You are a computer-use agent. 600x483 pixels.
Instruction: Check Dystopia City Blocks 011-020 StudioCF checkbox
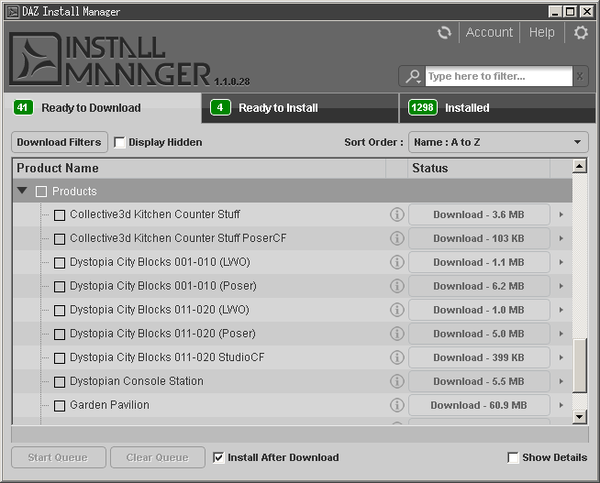[x=59, y=358]
